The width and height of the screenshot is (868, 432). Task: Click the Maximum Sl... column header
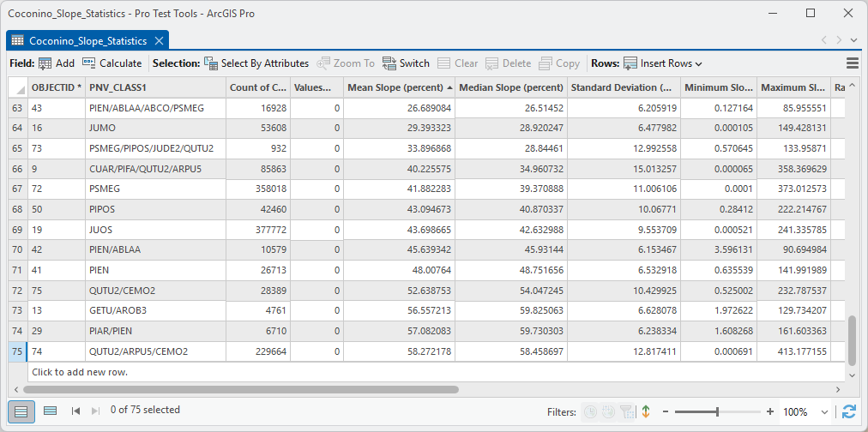[794, 87]
